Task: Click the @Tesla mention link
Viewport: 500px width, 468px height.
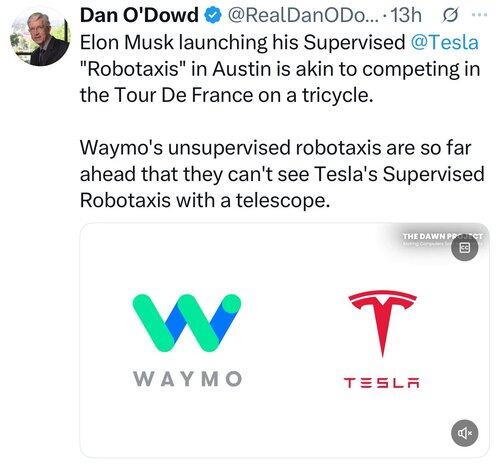Action: (445, 43)
